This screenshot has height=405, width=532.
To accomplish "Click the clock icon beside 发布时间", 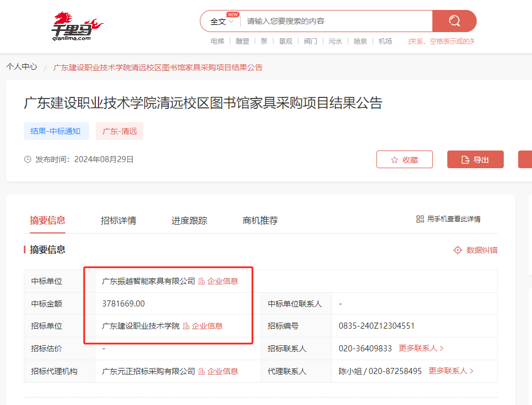I will click(28, 159).
